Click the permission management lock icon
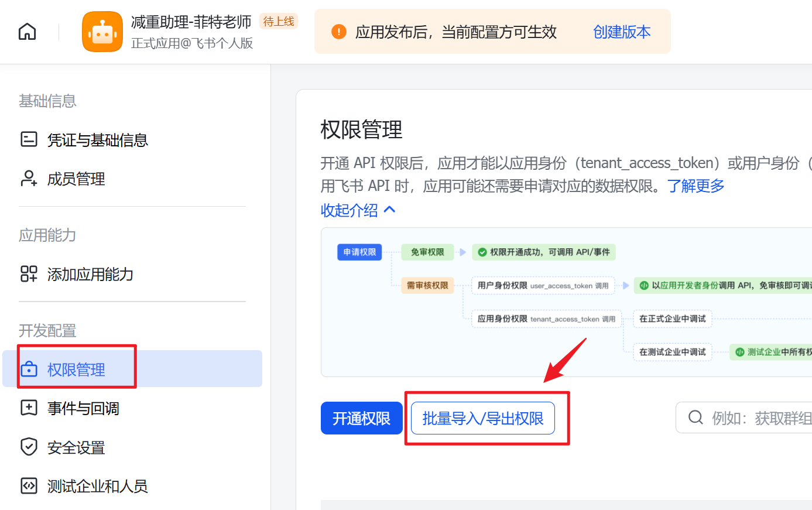812x510 pixels. 29,369
